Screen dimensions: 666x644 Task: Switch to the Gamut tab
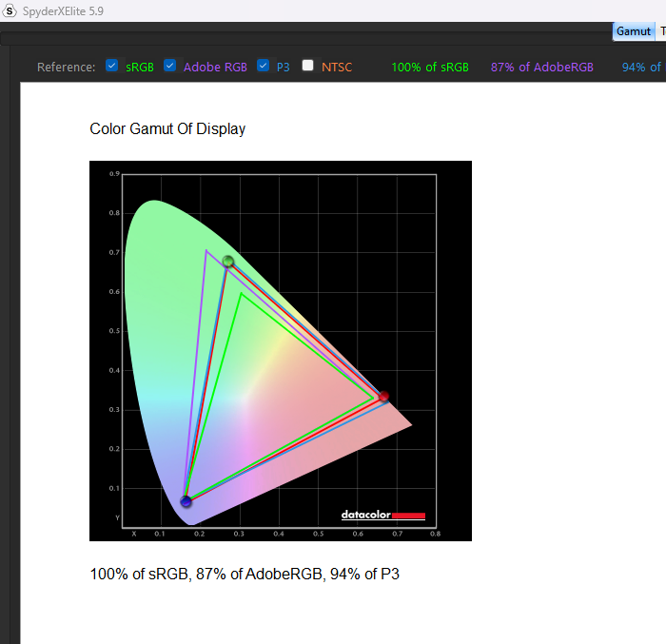click(634, 31)
